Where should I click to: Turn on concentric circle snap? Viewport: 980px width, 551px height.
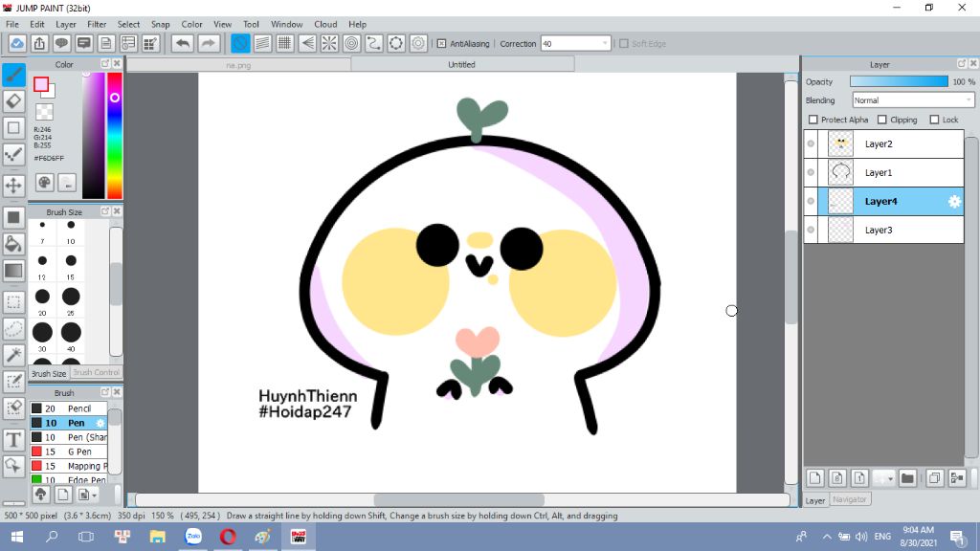coord(352,43)
